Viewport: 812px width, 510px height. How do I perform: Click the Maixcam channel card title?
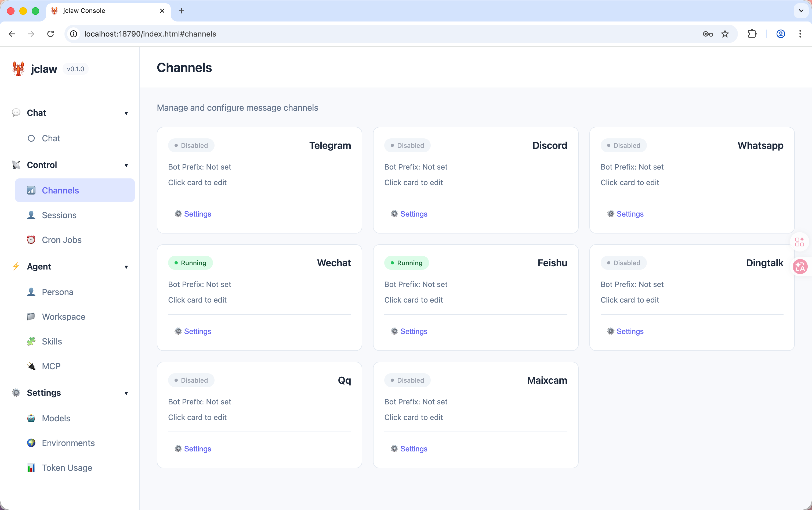[547, 380]
